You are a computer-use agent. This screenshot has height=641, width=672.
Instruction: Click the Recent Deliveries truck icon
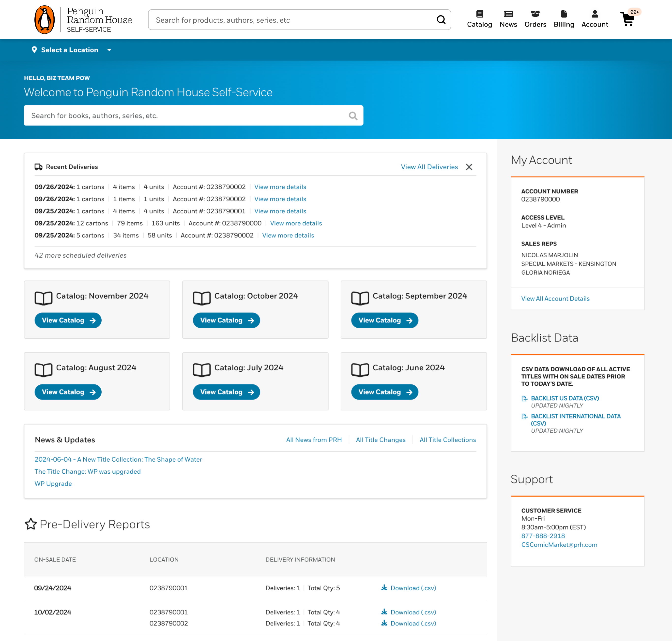tap(38, 167)
